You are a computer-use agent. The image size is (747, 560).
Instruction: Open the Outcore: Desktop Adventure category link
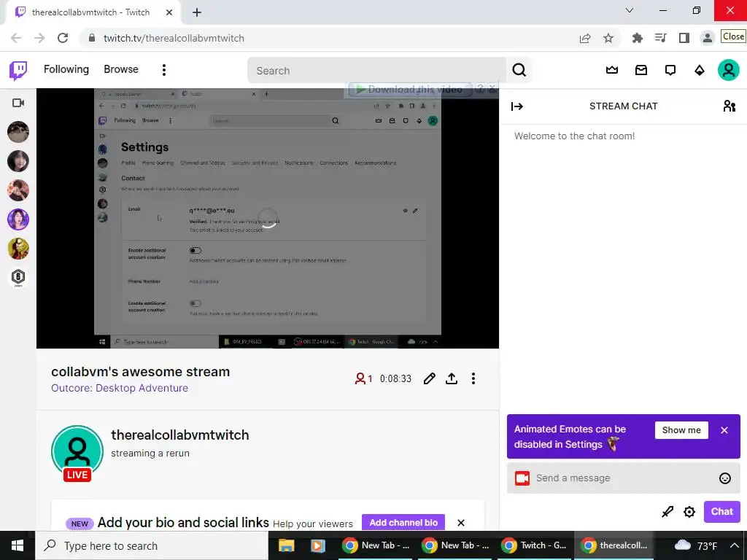(x=120, y=388)
